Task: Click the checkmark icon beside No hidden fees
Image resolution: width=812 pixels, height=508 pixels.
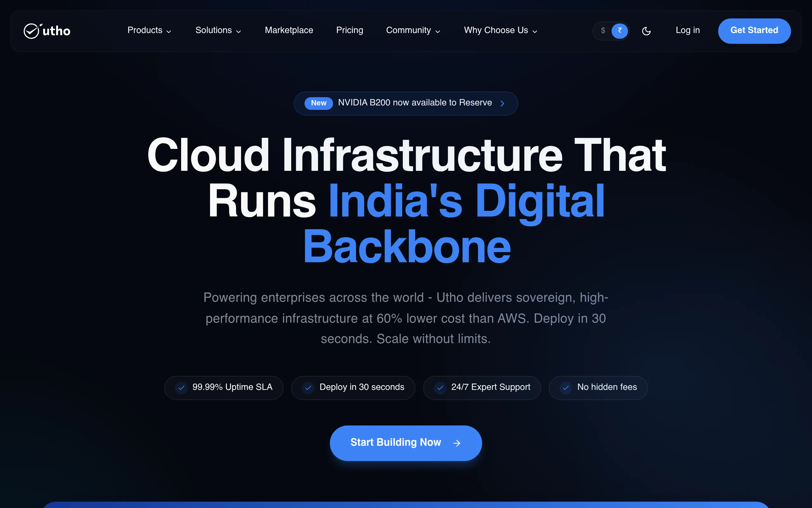Action: (x=566, y=388)
